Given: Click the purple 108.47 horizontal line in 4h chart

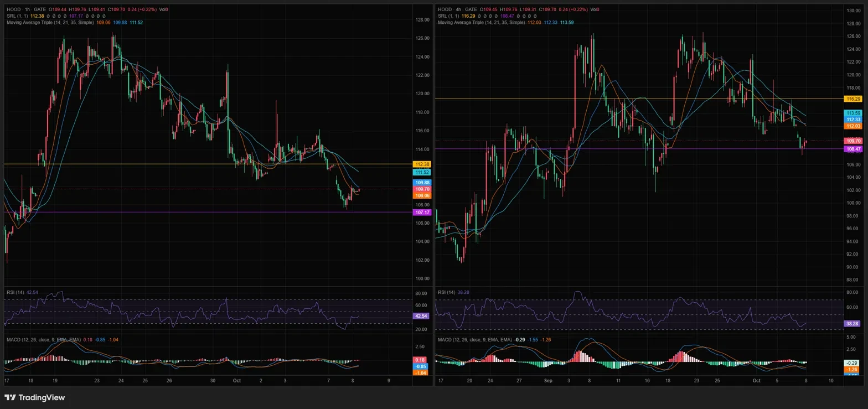Looking at the screenshot, I should click(x=638, y=149).
